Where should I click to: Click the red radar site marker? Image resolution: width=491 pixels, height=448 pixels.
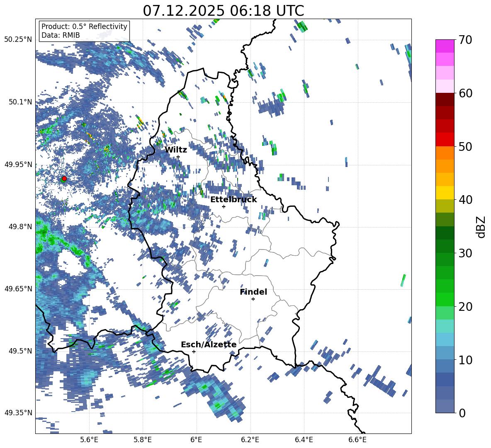tap(64, 178)
